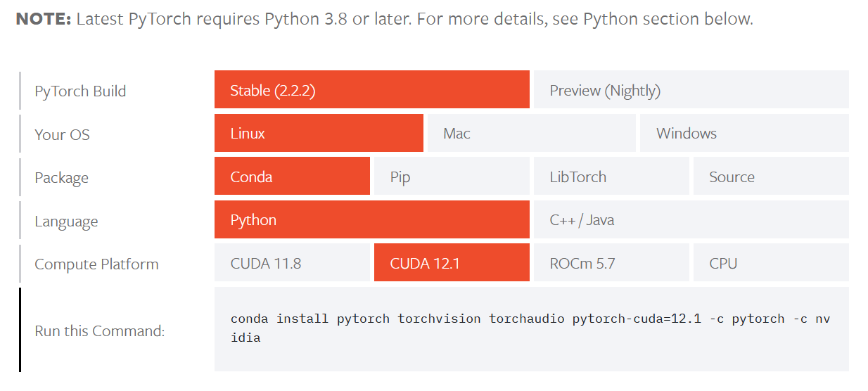Image resolution: width=868 pixels, height=391 pixels.
Task: Select Python as the language
Action: point(371,220)
